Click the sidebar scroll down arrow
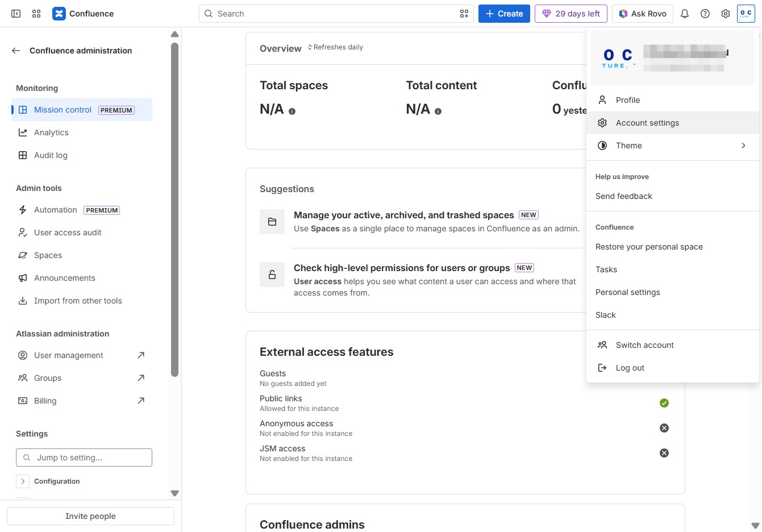 (x=174, y=493)
